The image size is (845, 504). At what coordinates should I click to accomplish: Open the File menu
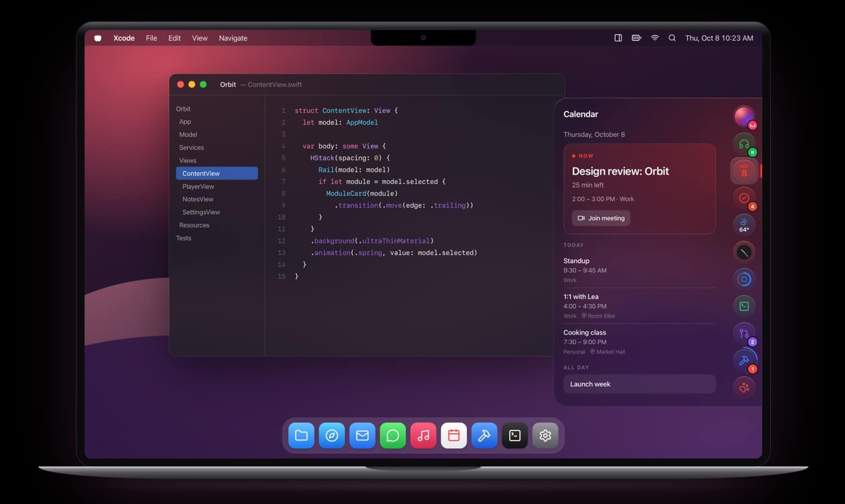(x=152, y=38)
